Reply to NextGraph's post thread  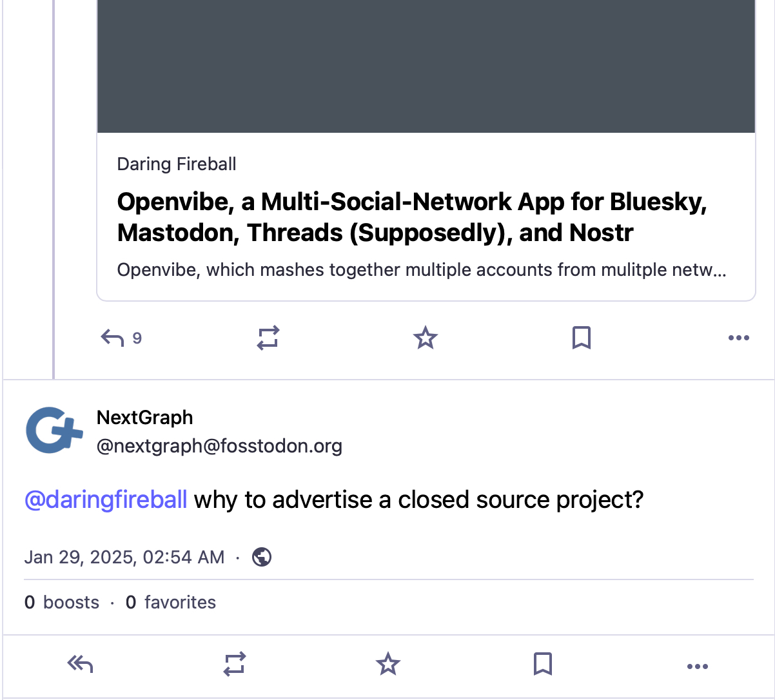coord(80,664)
